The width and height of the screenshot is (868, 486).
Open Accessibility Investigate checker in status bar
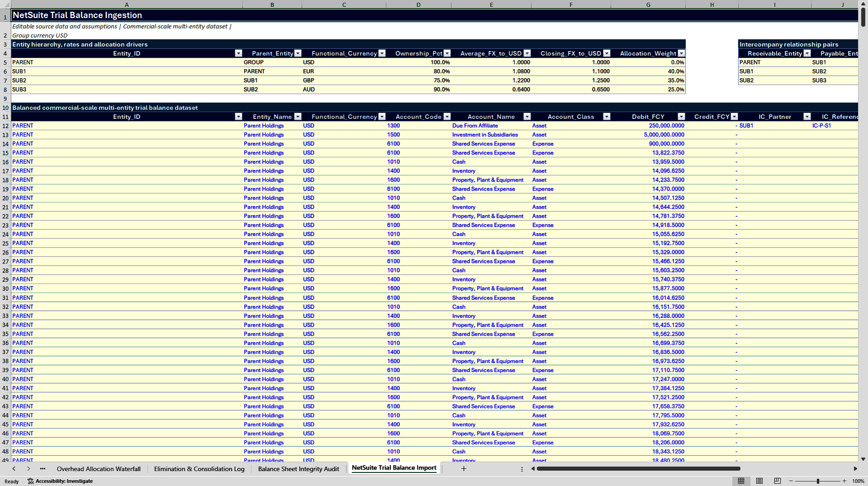point(60,481)
